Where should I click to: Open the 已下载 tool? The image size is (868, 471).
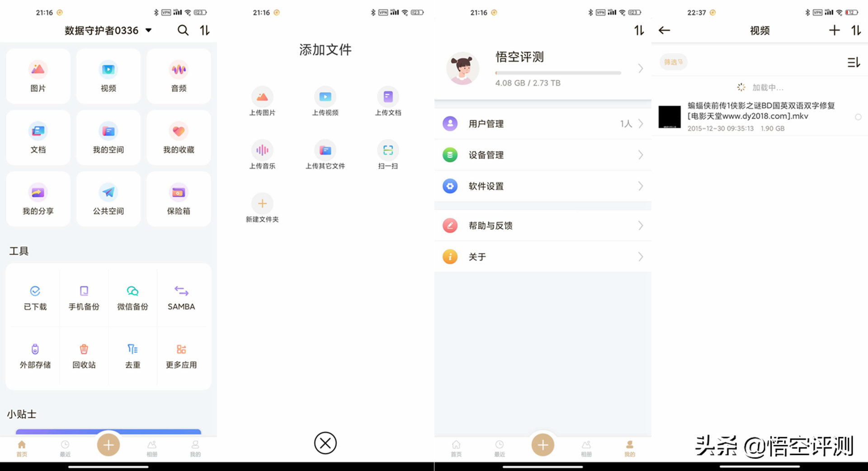[x=35, y=298]
